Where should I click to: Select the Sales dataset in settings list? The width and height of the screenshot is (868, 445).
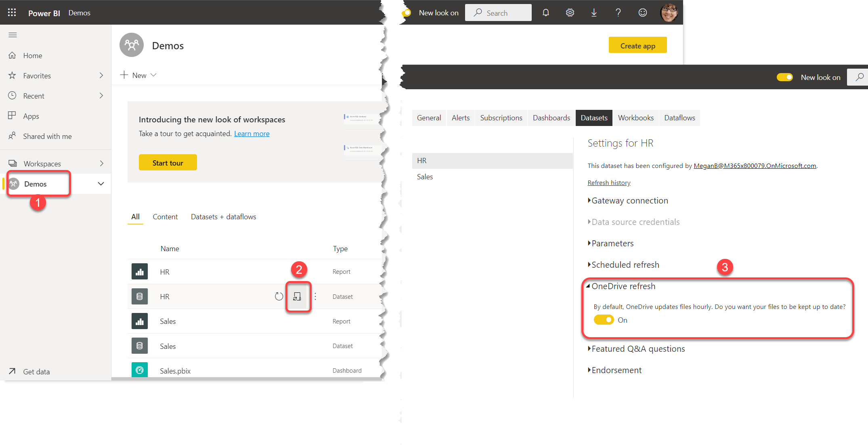coord(493,177)
